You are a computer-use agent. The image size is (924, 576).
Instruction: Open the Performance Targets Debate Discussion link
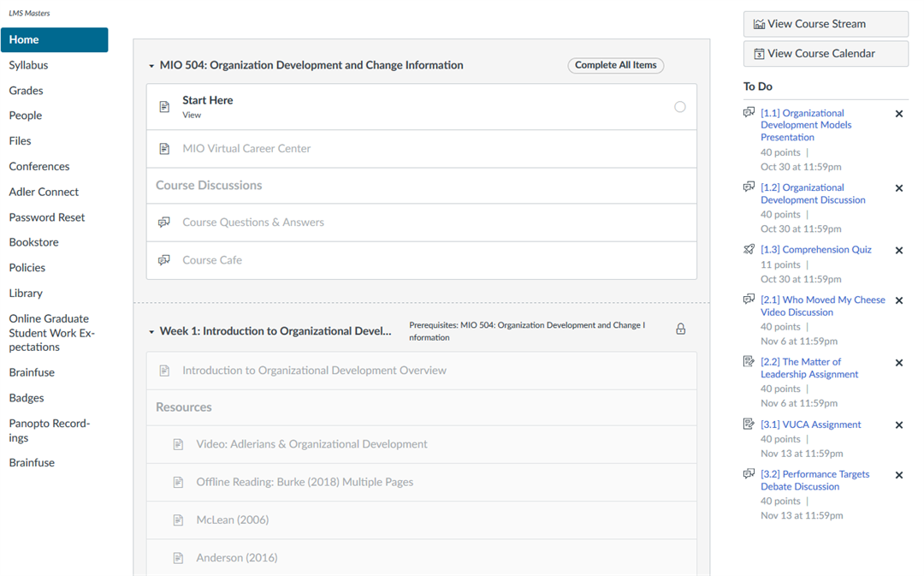815,479
